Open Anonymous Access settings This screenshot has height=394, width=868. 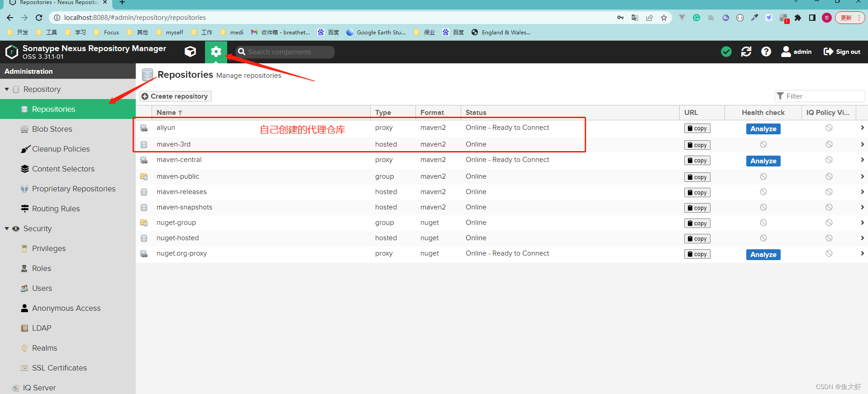click(66, 308)
